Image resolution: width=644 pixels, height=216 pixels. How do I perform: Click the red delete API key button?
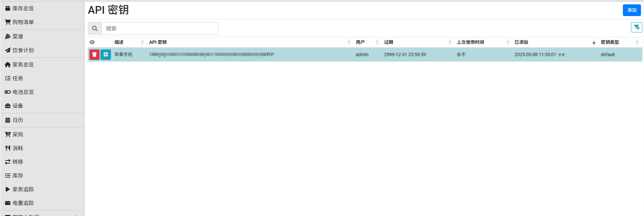click(x=94, y=55)
